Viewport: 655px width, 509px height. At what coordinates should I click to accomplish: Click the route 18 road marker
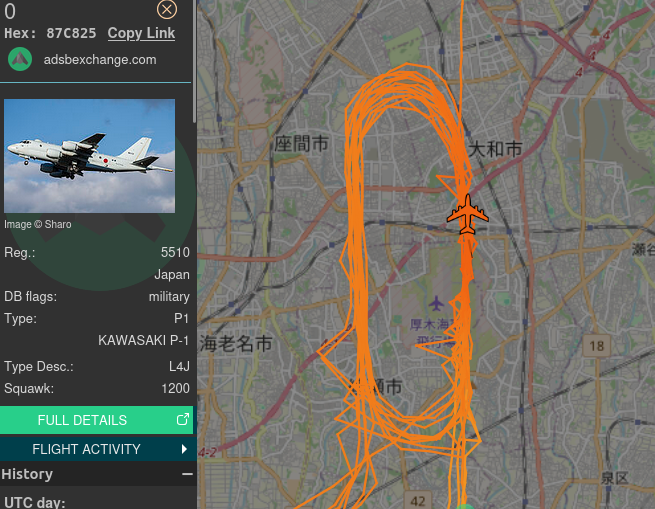tap(597, 346)
